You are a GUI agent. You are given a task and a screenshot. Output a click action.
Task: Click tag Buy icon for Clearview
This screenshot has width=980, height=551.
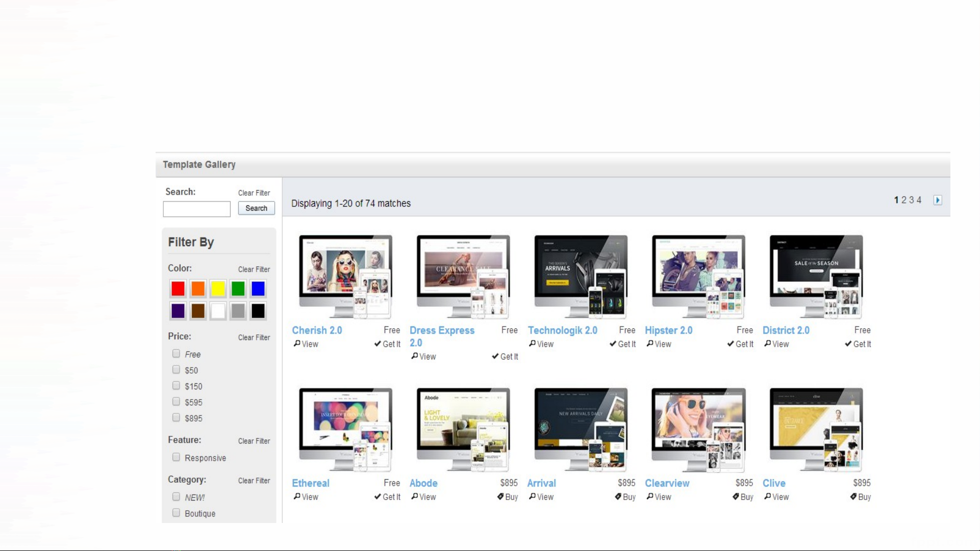[736, 496]
